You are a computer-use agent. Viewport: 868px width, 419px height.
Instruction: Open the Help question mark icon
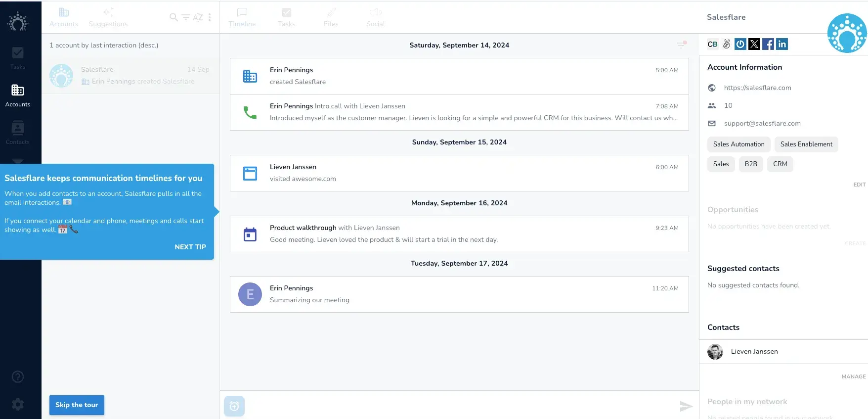pos(18,377)
